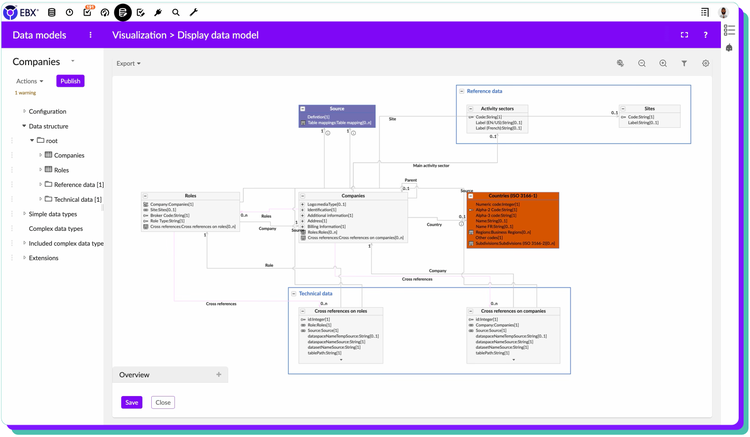Select the Source table header in diagram
This screenshot has height=437, width=750.
[337, 109]
